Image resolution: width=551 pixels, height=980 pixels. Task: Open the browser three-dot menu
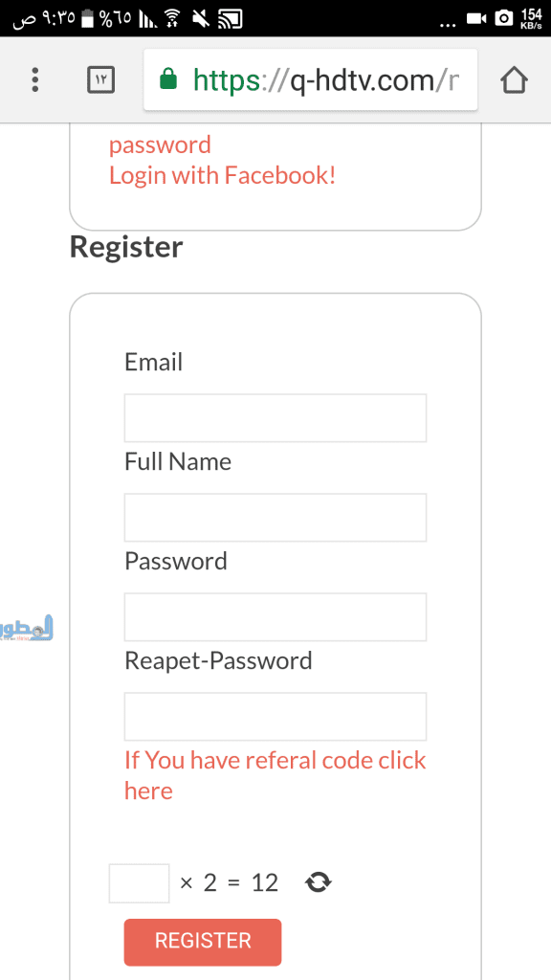35,80
